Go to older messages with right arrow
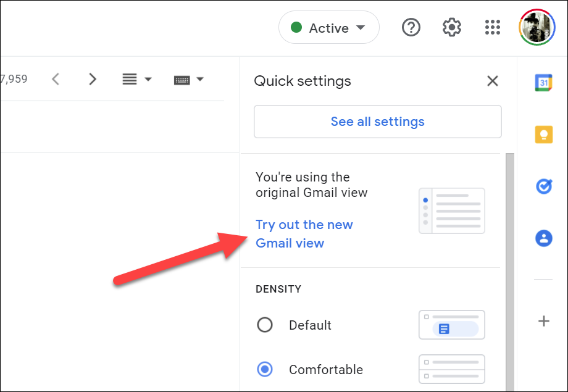The image size is (568, 392). [93, 79]
